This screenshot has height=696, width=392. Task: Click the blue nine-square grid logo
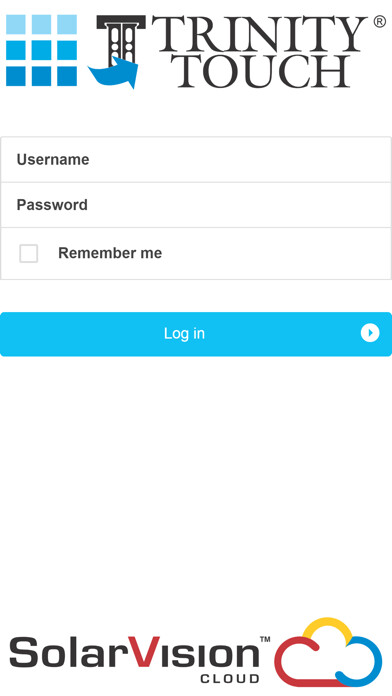point(41,50)
